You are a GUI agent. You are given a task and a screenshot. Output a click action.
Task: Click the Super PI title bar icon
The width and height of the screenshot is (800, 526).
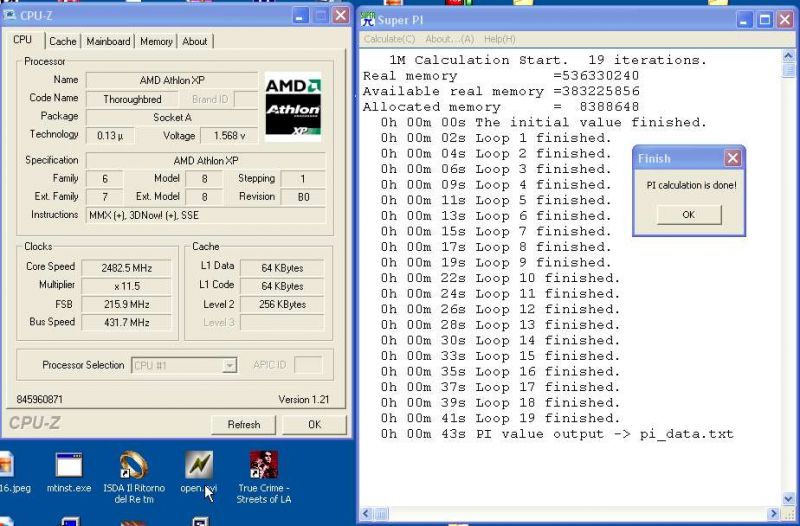pos(367,19)
